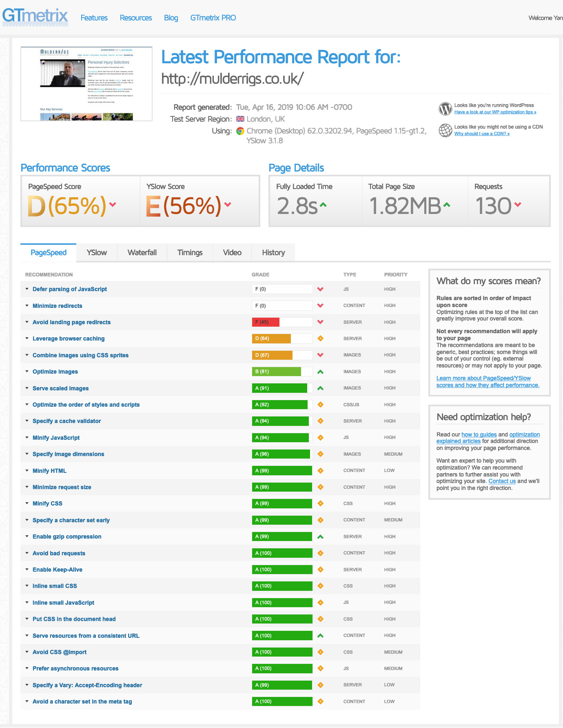Click red trend arrow for Minimize redirects
The image size is (563, 728).
[320, 305]
